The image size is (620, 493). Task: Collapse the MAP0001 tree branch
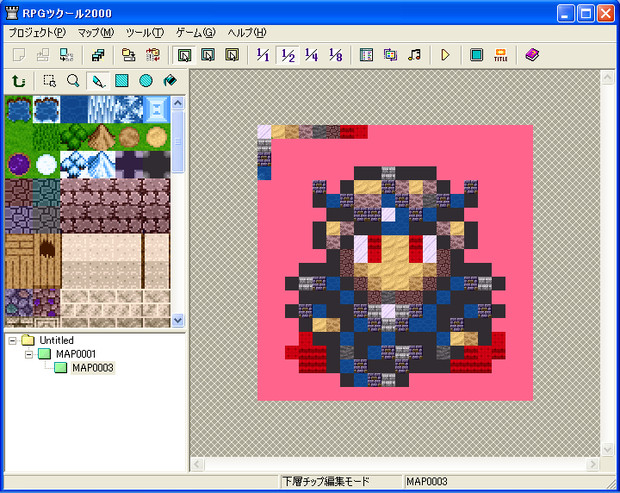click(29, 354)
